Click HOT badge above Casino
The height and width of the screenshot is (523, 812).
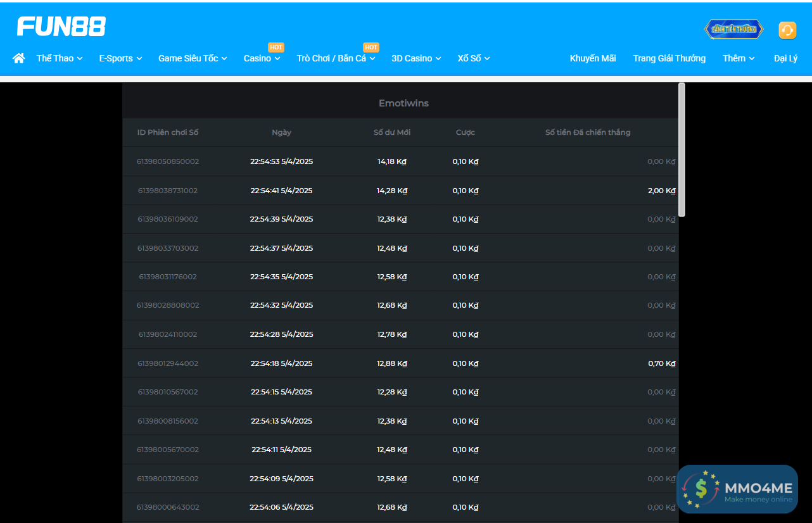click(276, 47)
